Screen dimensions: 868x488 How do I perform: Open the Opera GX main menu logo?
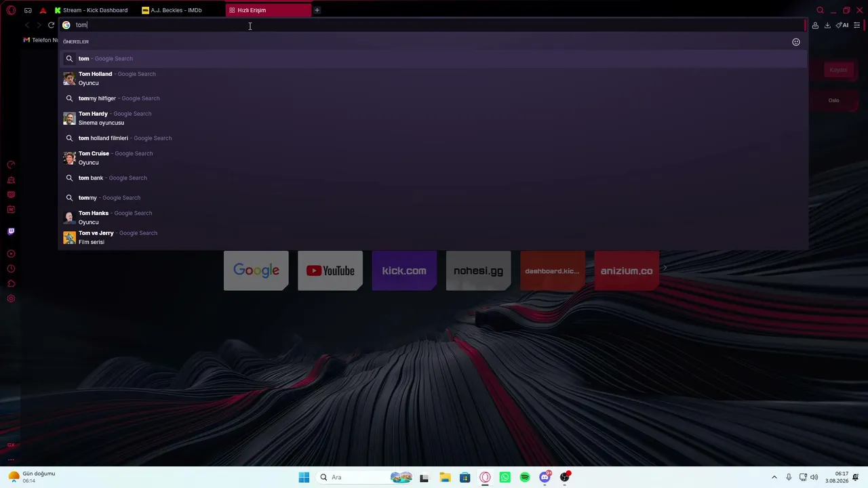click(x=11, y=10)
